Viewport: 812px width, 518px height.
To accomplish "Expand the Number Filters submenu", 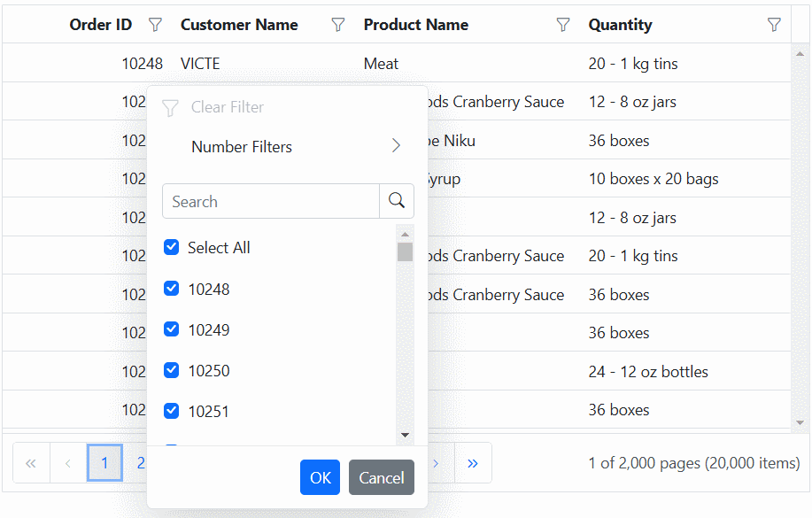I will click(x=288, y=147).
